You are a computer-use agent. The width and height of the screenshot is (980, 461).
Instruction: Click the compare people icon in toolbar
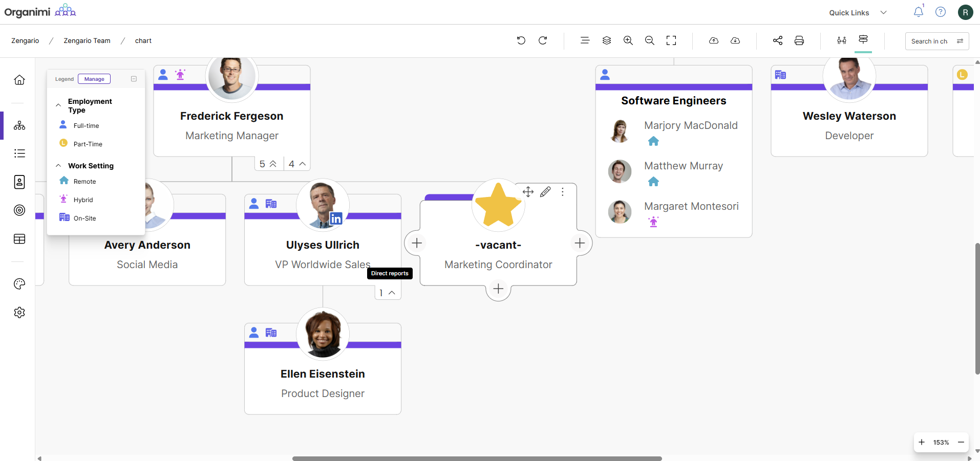coord(842,40)
